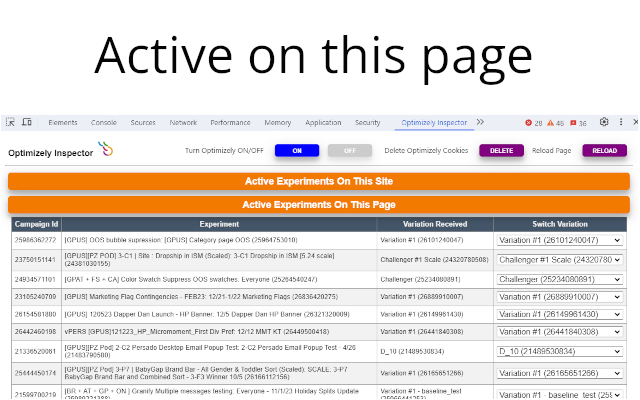This screenshot has height=400, width=640.
Task: Click BabyGap Brand Bar experiment name
Action: click(206, 373)
